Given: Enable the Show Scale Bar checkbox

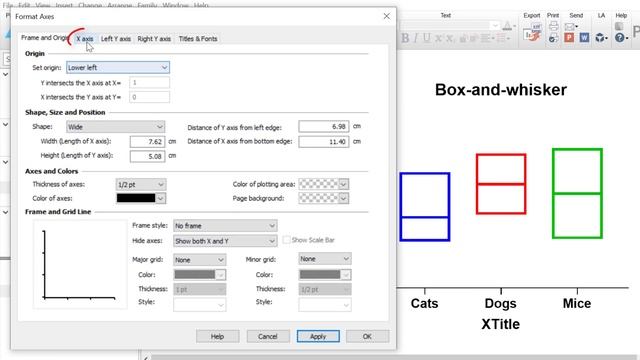Looking at the screenshot, I should (x=287, y=240).
